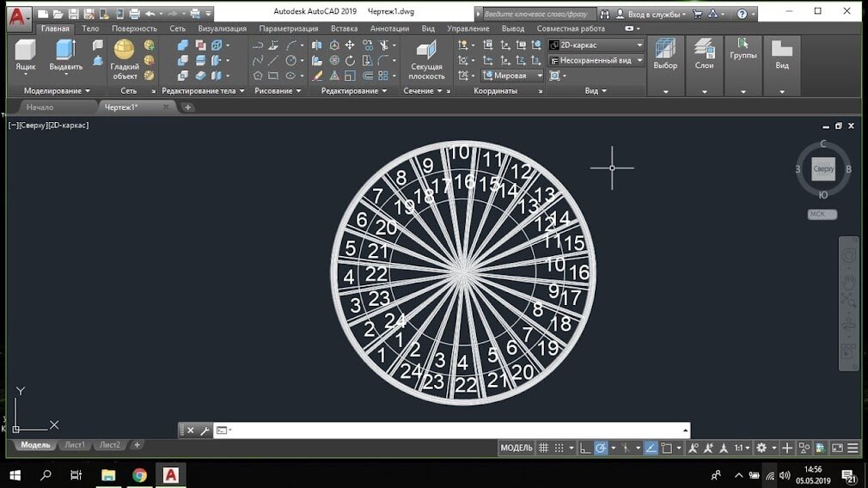Choose the Mirror tool in Редактирование panel

tap(316, 45)
